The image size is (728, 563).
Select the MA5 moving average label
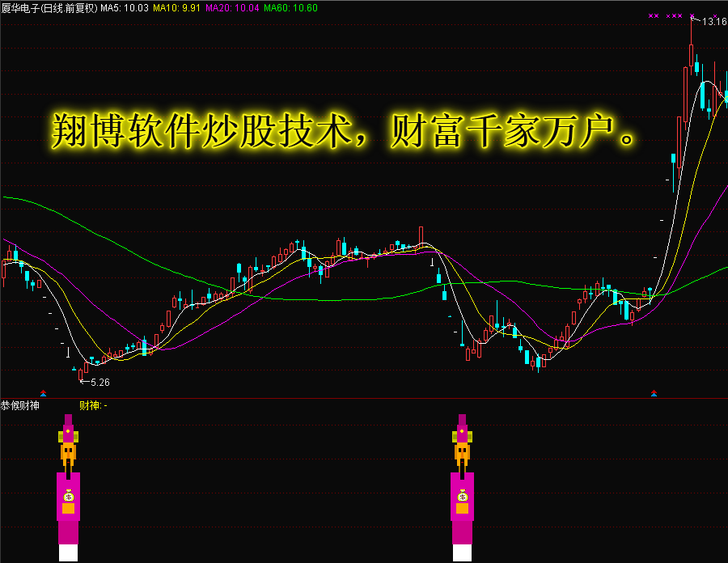point(125,7)
